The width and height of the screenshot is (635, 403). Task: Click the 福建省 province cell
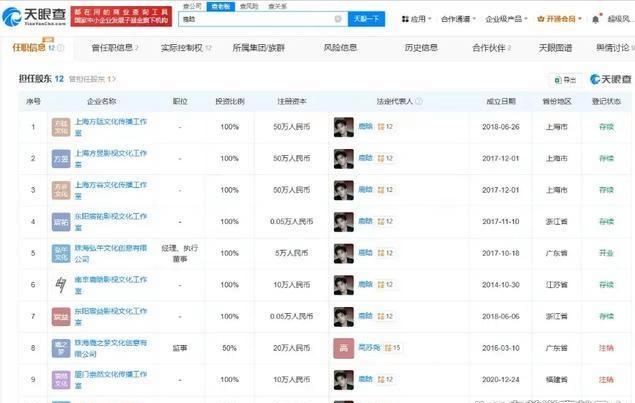(x=556, y=380)
